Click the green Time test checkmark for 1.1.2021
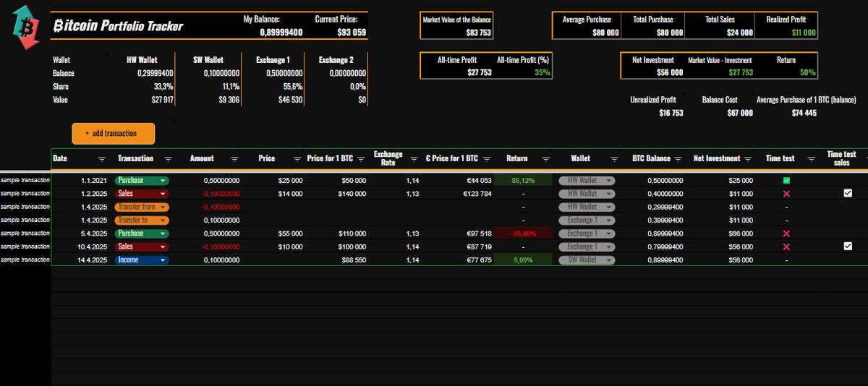This screenshot has width=868, height=386. [x=786, y=180]
